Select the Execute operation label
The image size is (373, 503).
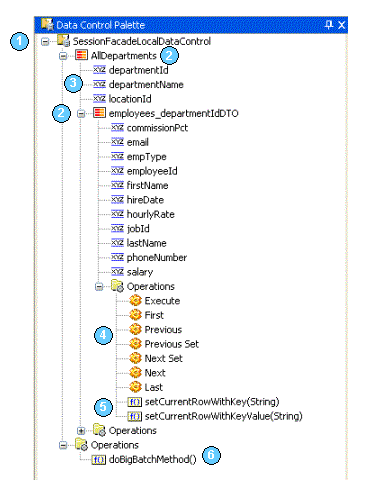162,301
